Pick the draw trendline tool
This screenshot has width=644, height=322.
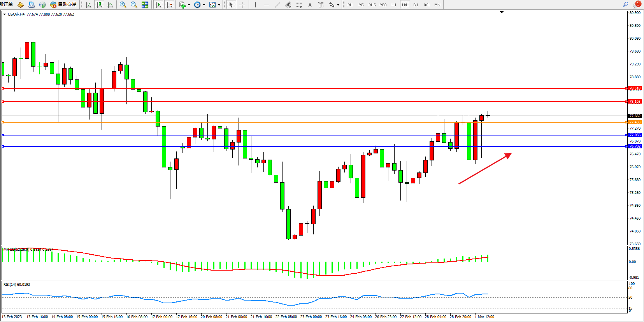(277, 5)
